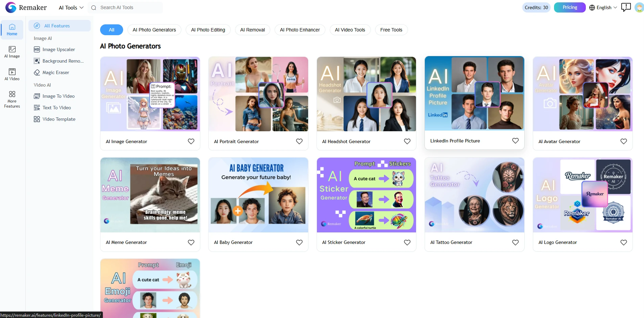Open the AI Image sidebar section

pos(12,52)
